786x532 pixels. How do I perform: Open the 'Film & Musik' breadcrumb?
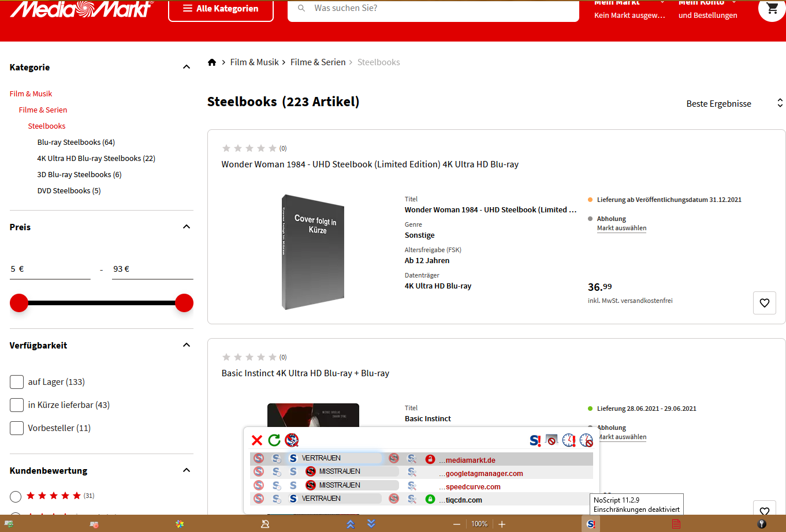[x=255, y=62]
